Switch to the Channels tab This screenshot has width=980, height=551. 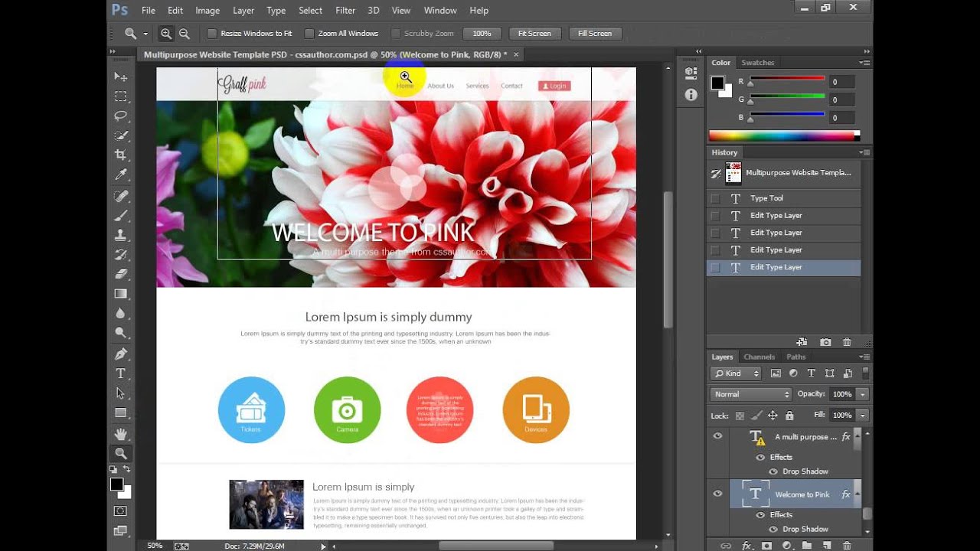point(759,357)
